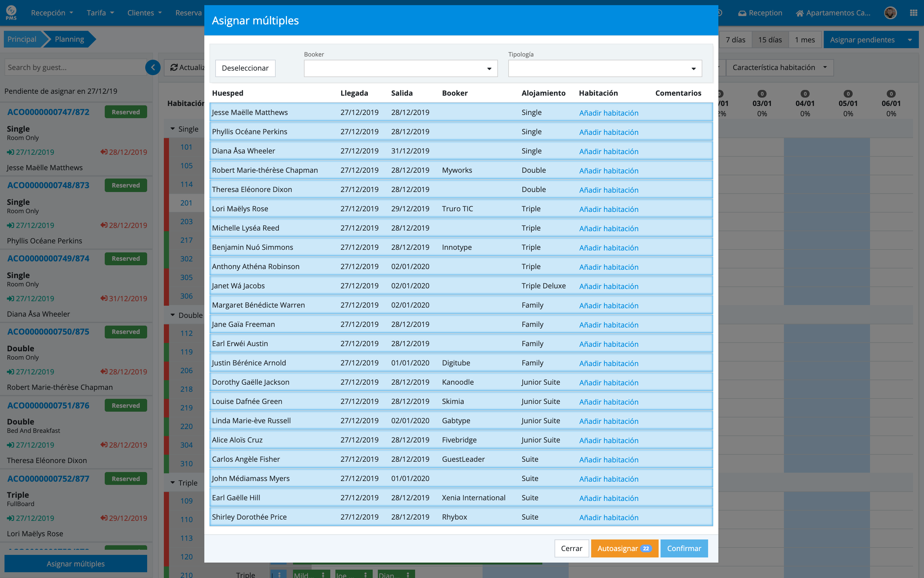
Task: Click the Apartamentos home icon
Action: click(x=799, y=13)
